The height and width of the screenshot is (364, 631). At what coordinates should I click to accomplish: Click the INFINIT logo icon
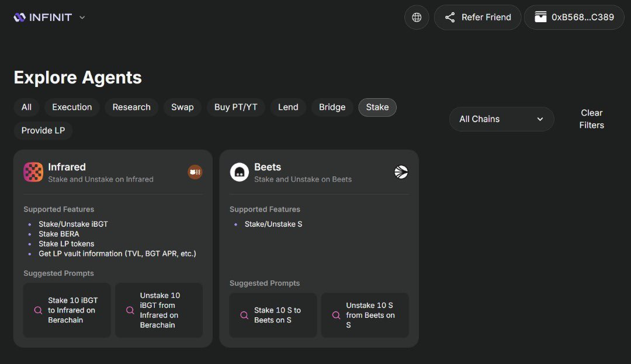tap(19, 18)
